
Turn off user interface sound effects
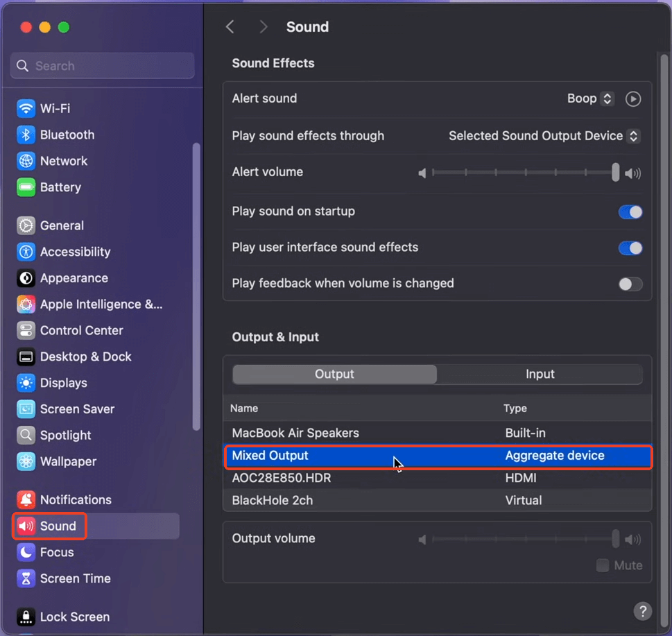tap(630, 248)
